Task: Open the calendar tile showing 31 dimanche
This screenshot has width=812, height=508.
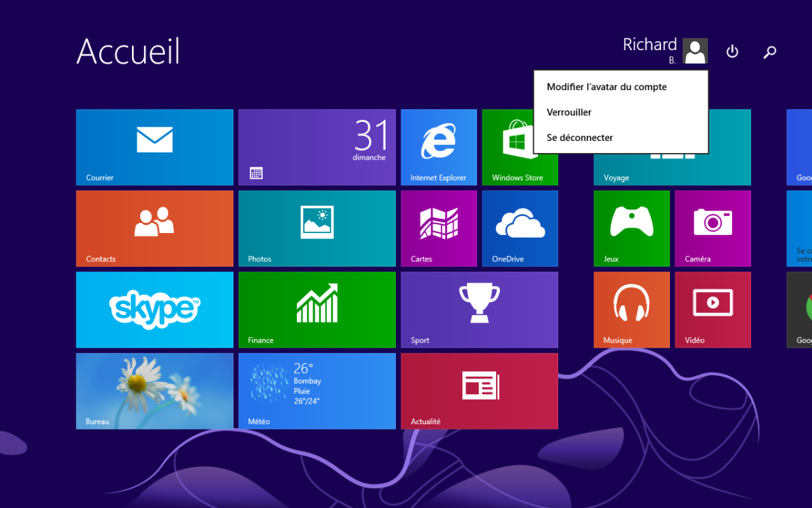Action: pos(317,147)
